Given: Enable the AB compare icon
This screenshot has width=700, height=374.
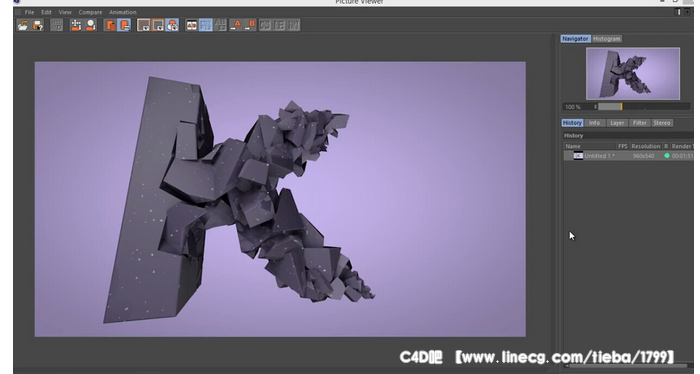Looking at the screenshot, I should [x=192, y=25].
